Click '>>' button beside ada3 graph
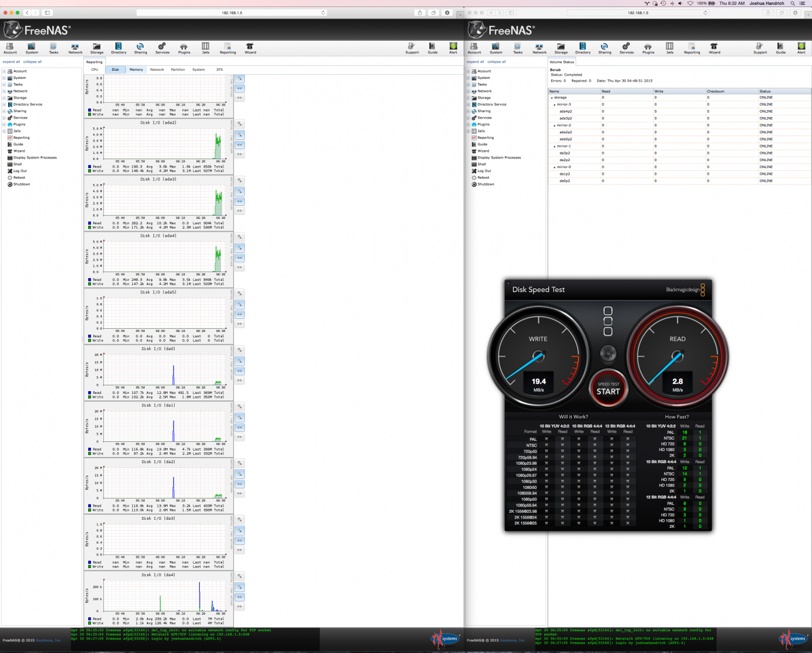The image size is (812, 653). [x=239, y=211]
